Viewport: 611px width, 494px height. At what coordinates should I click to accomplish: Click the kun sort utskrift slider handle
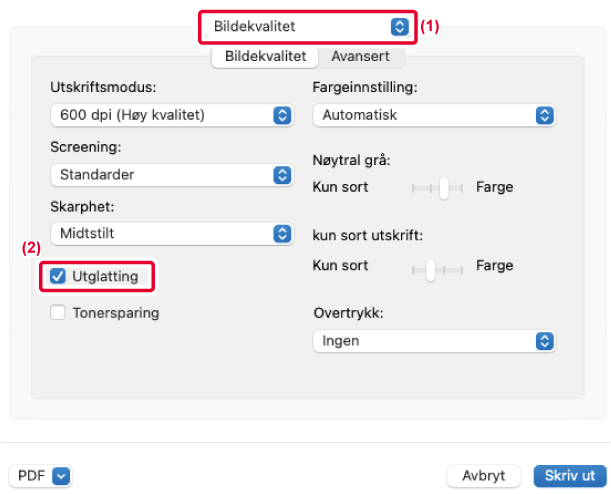coord(430,267)
